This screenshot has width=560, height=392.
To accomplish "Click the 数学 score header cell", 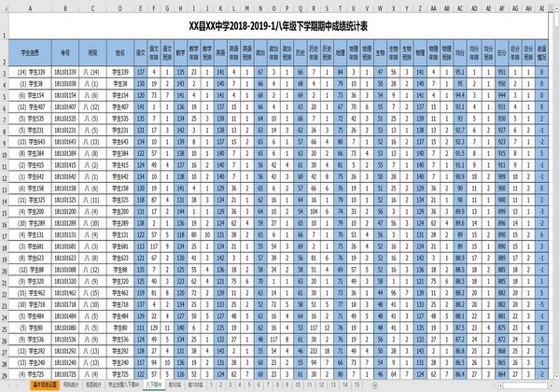I will (181, 53).
